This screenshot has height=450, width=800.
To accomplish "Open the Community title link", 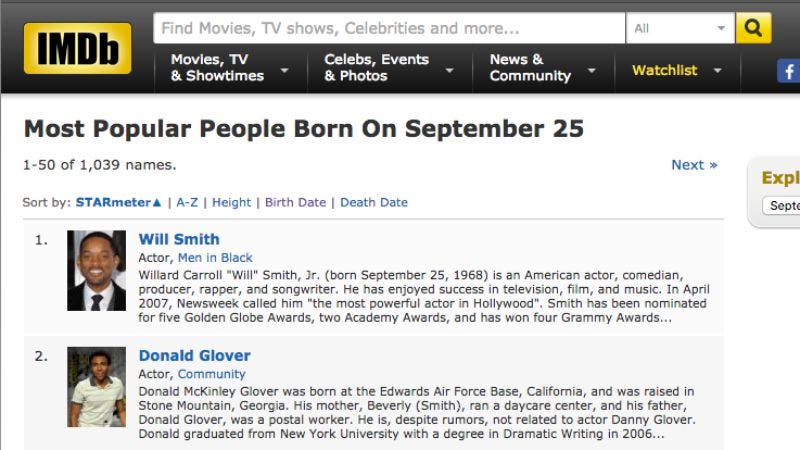I will (212, 374).
